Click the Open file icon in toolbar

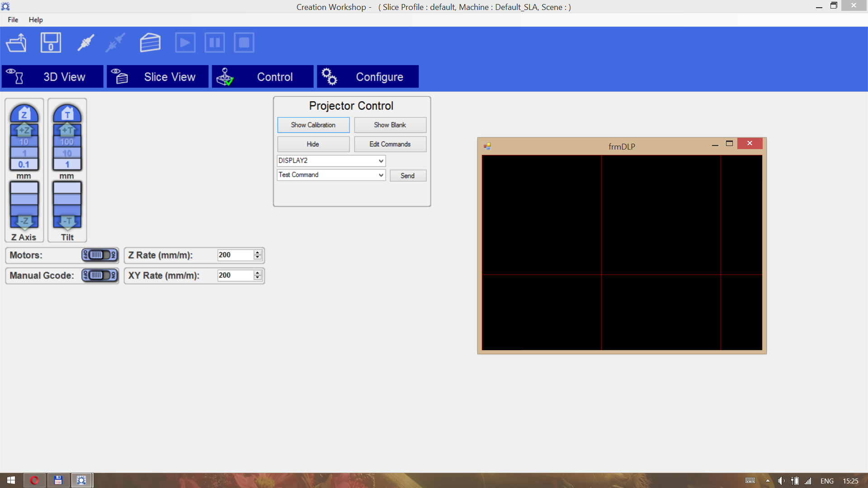tap(16, 43)
